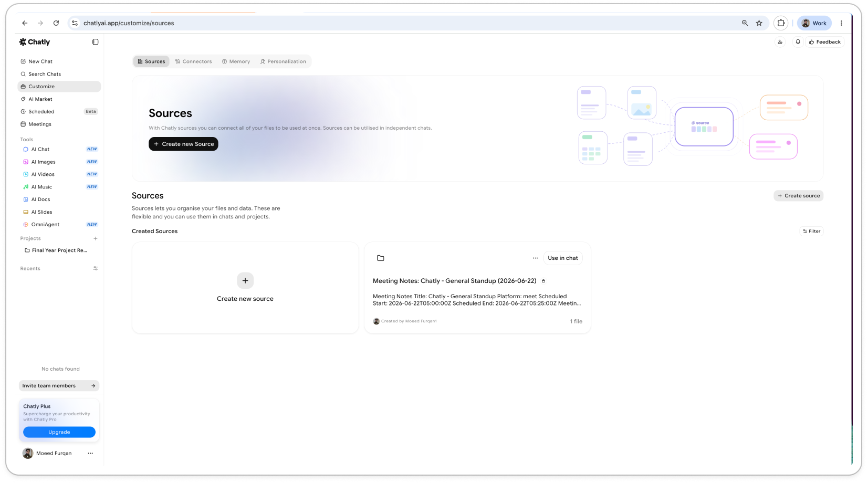Open the Work profile button
The height and width of the screenshot is (483, 868).
814,23
